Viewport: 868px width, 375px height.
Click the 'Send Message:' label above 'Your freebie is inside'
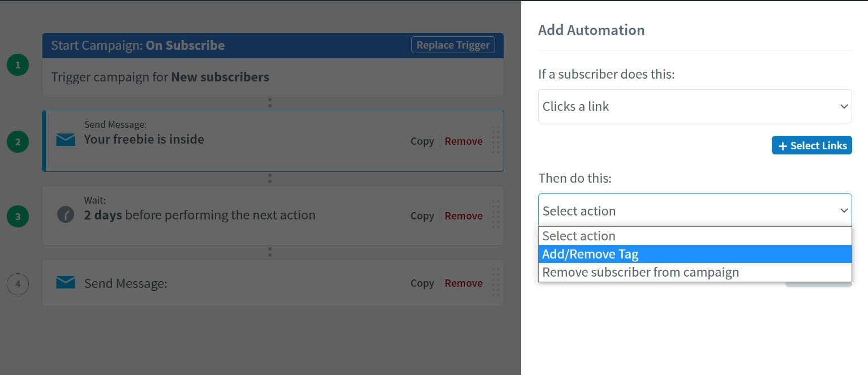coord(115,124)
